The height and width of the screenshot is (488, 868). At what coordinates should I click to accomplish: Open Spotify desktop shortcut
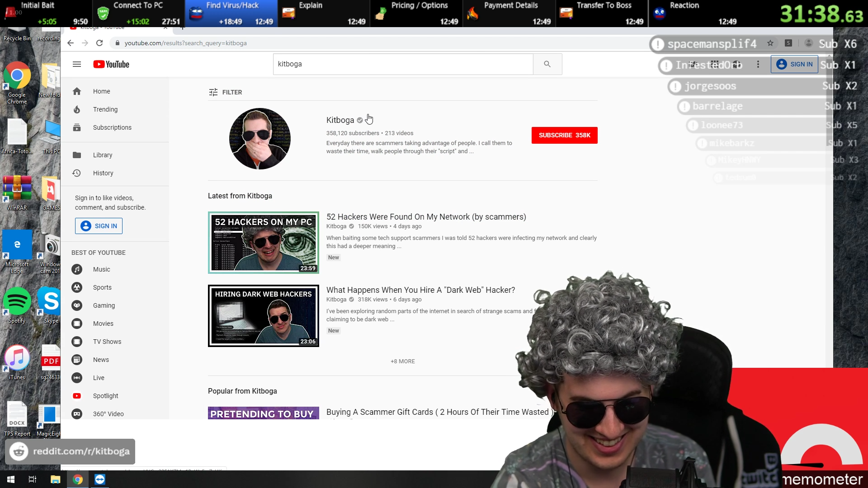coord(17,305)
